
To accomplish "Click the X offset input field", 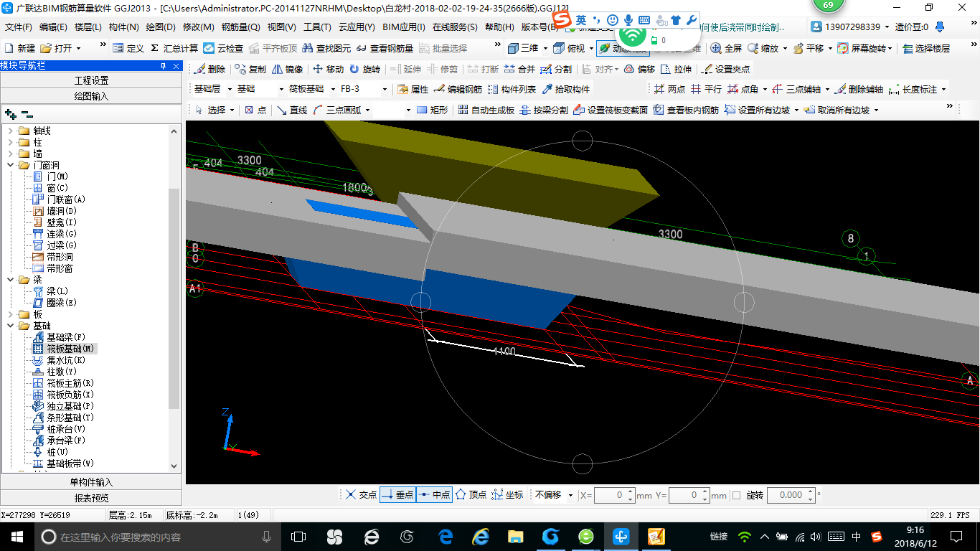I will tap(614, 495).
